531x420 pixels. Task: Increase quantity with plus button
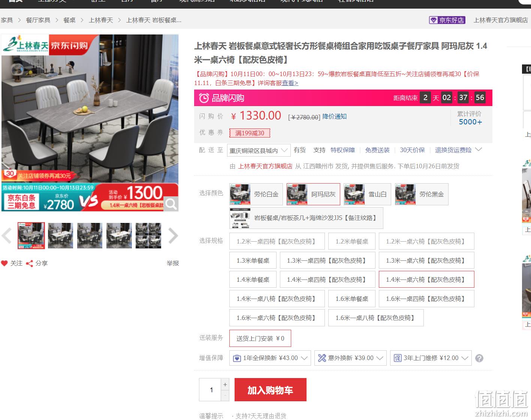tap(225, 384)
